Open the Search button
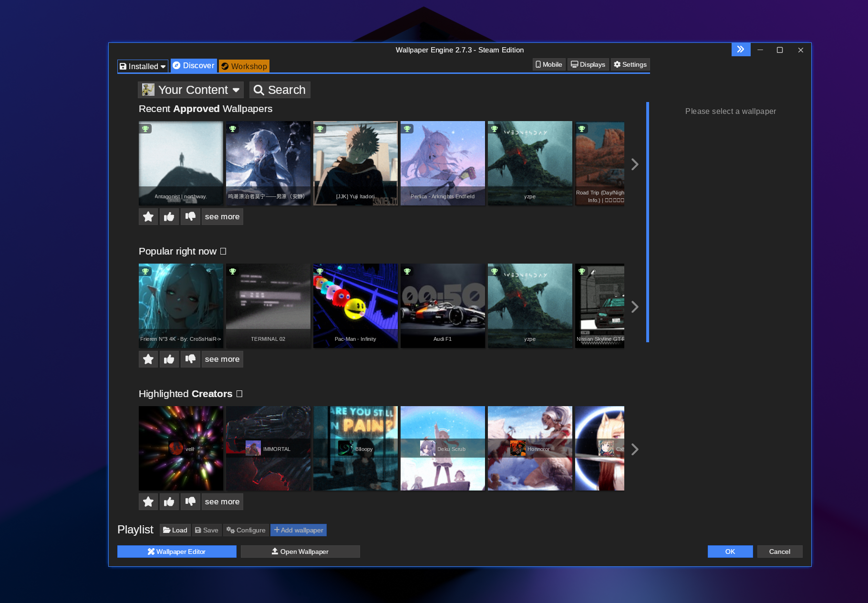 [280, 90]
